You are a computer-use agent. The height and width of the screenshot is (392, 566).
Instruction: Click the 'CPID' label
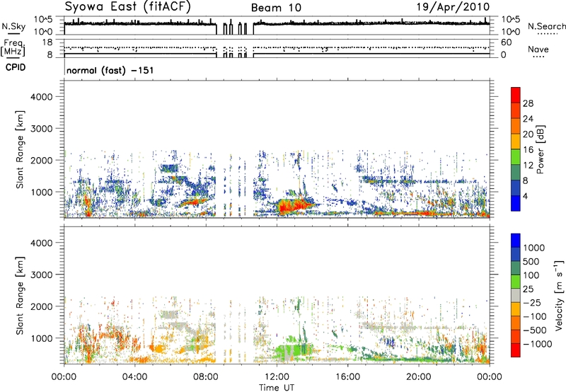coord(16,67)
